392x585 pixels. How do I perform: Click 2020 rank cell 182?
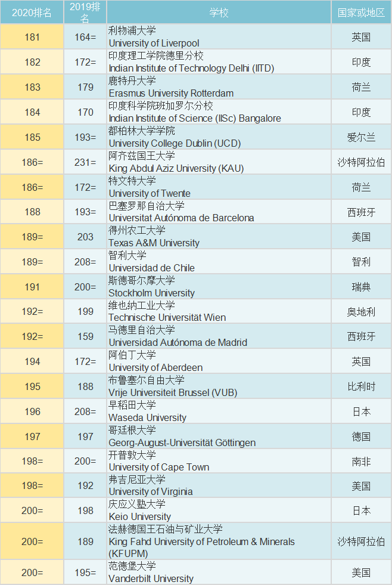pyautogui.click(x=32, y=62)
